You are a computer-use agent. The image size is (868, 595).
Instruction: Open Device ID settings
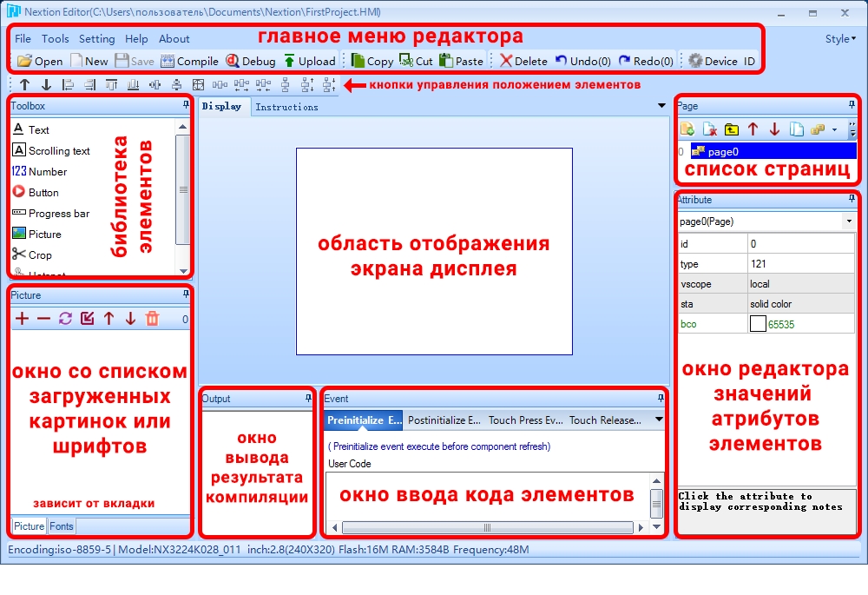(x=721, y=61)
